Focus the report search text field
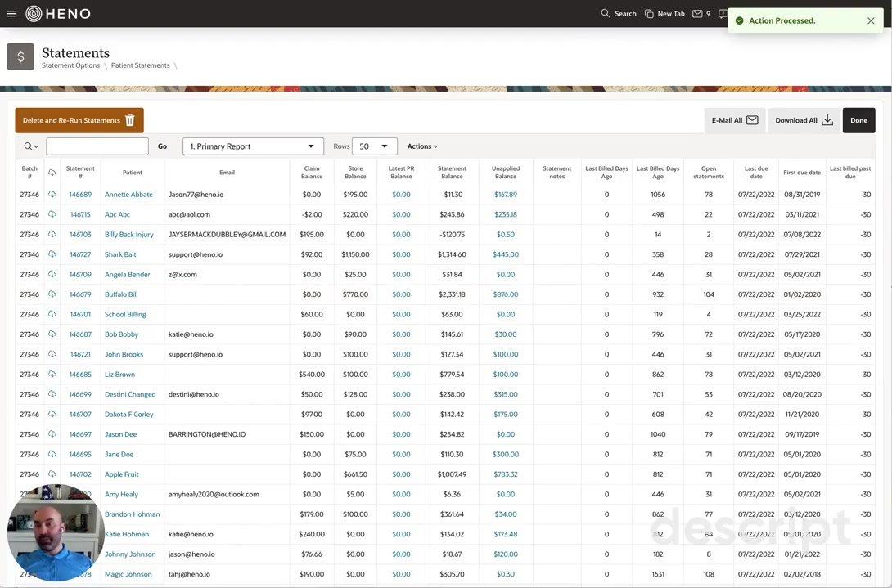The width and height of the screenshot is (892, 588). coord(97,146)
